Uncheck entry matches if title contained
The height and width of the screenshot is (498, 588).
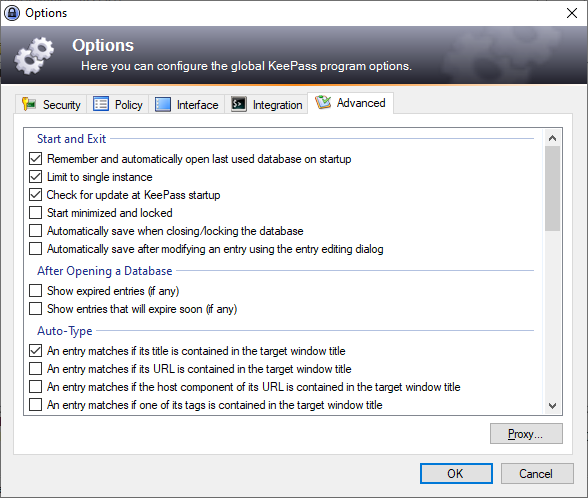pos(36,351)
